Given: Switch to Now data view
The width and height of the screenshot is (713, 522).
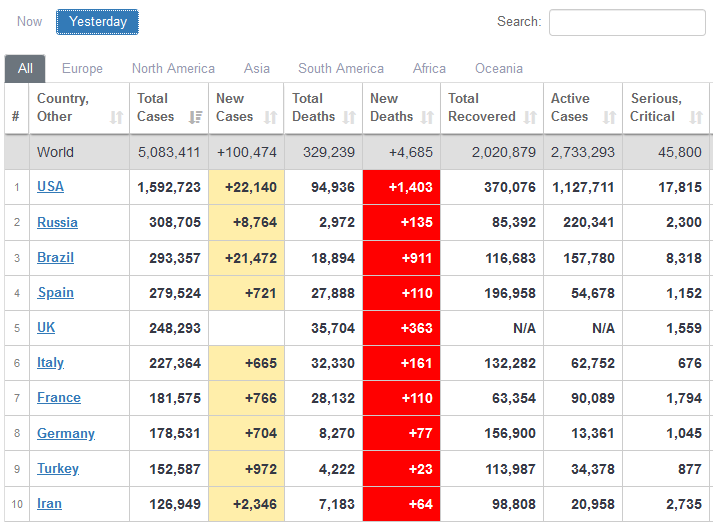Looking at the screenshot, I should [x=30, y=22].
